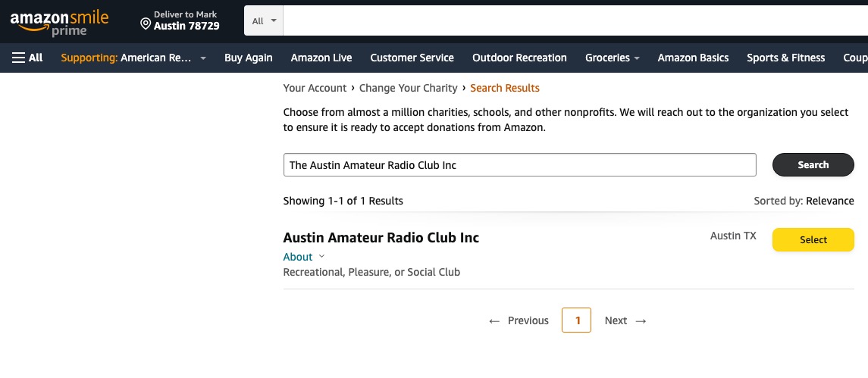Open the Groceries dropdown menu

(x=613, y=58)
